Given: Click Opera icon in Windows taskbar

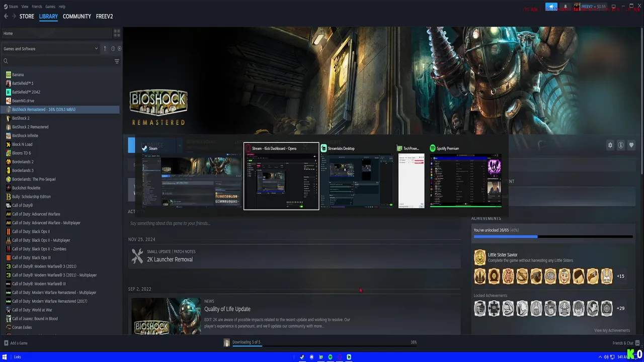Looking at the screenshot, I should (340, 357).
